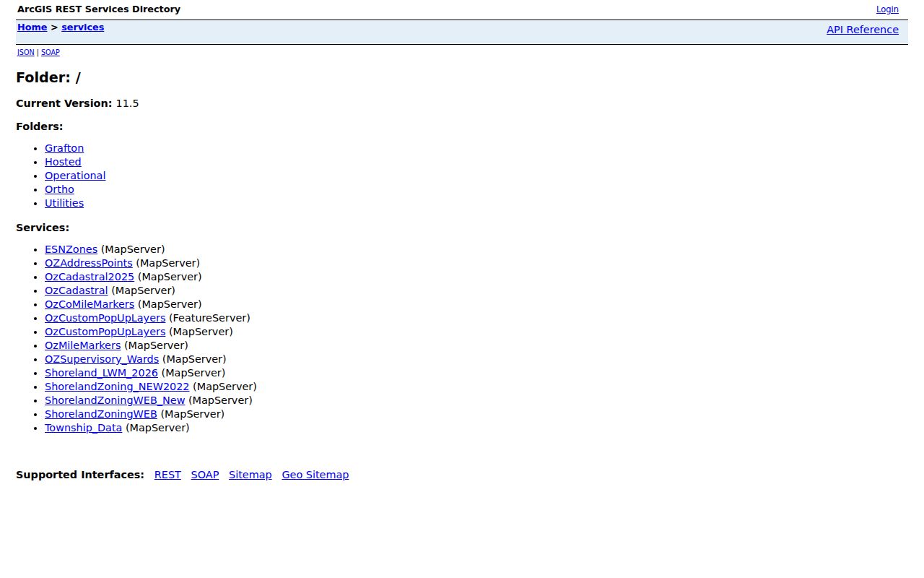Open the ShorelandZoningWEB_New service
This screenshot has width=924, height=578.
(x=115, y=400)
